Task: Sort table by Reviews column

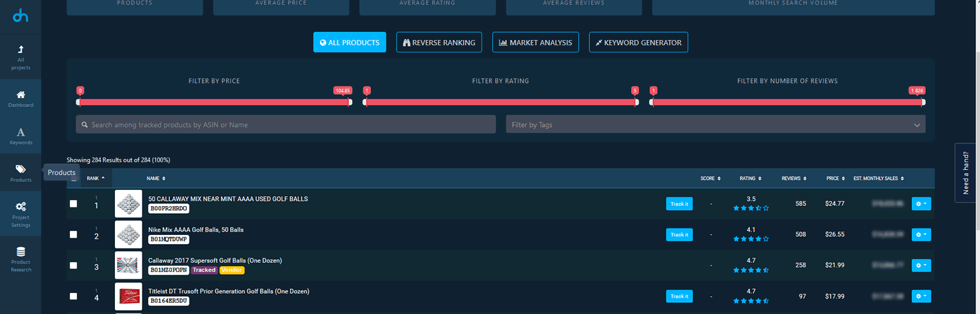Action: click(x=793, y=178)
